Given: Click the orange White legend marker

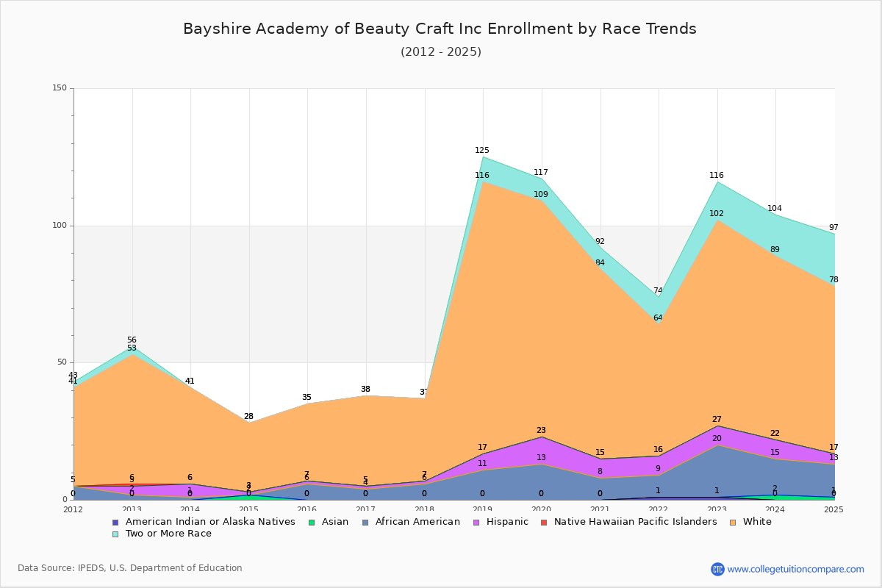Looking at the screenshot, I should (732, 522).
